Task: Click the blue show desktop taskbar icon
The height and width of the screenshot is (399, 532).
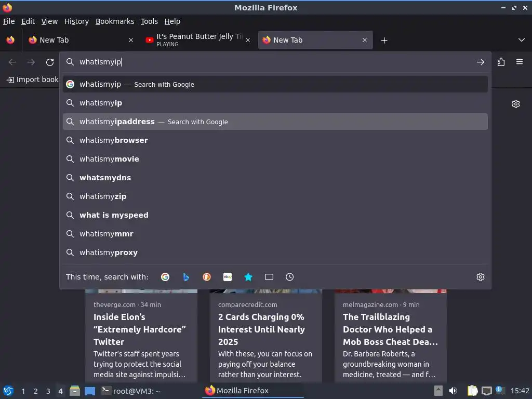Action: click(90, 391)
